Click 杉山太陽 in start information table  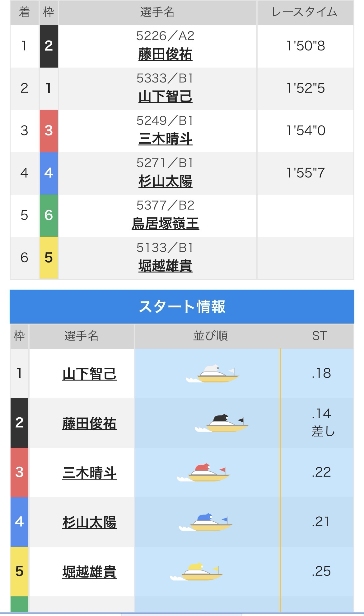pyautogui.click(x=89, y=523)
